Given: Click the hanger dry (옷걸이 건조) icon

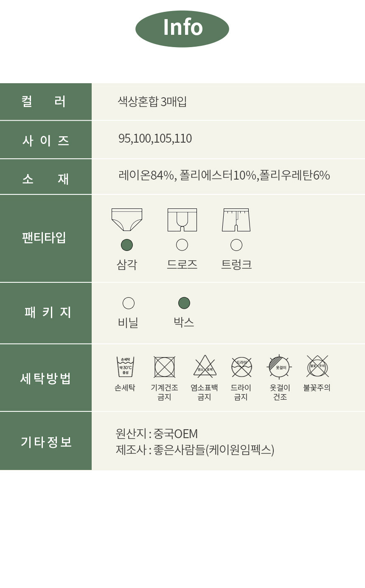Looking at the screenshot, I should click(279, 367).
